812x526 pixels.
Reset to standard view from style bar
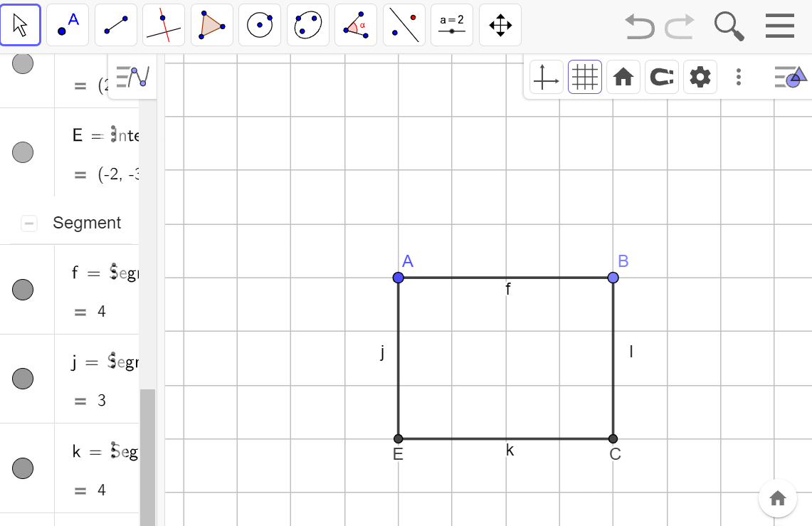pyautogui.click(x=623, y=77)
